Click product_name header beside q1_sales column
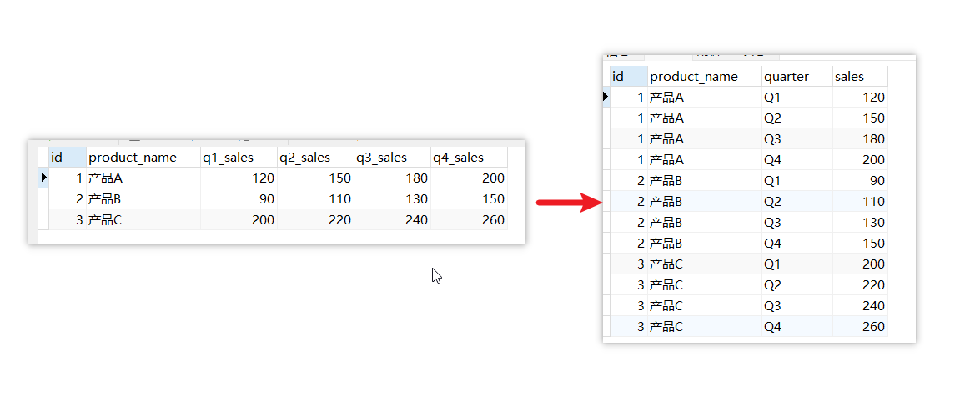 click(143, 157)
